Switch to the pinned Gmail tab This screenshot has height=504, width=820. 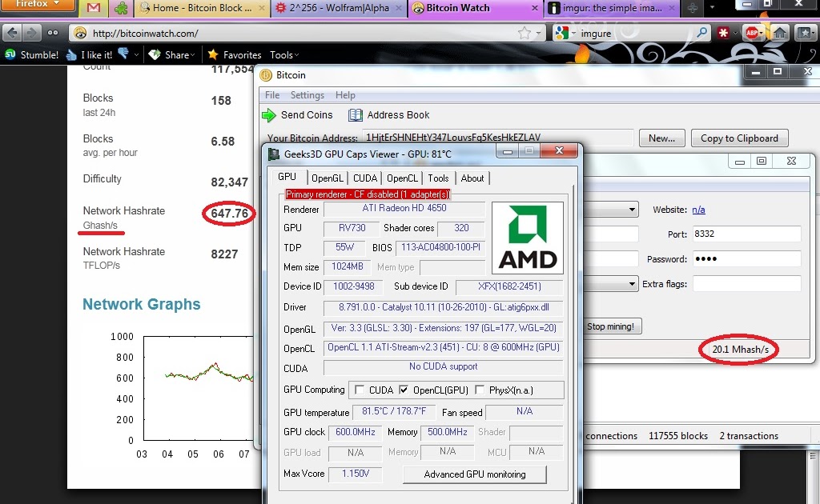point(93,8)
